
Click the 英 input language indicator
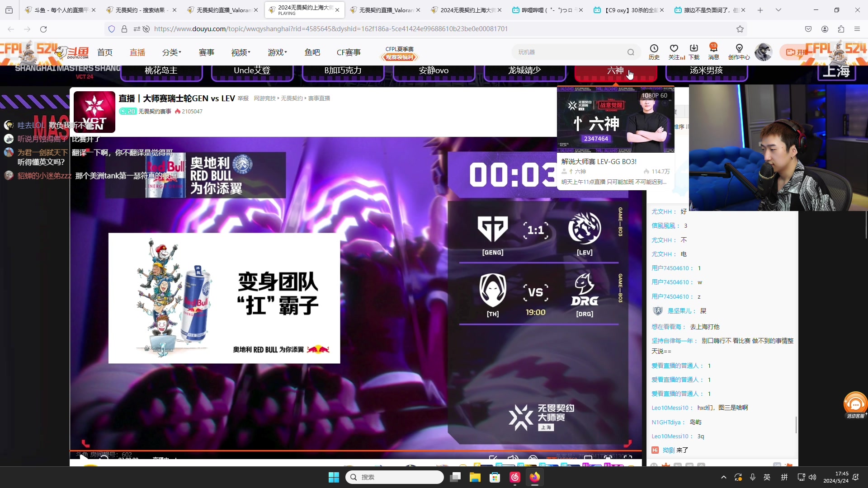coord(767,477)
